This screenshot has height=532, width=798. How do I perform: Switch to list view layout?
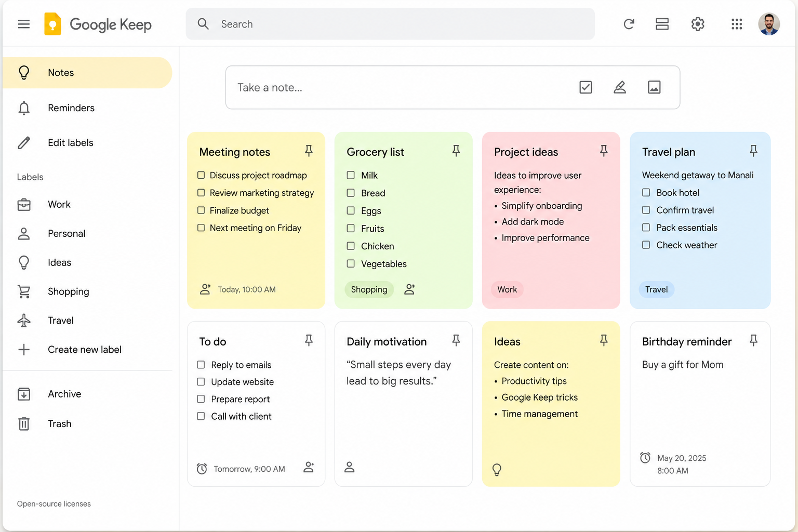coord(662,24)
